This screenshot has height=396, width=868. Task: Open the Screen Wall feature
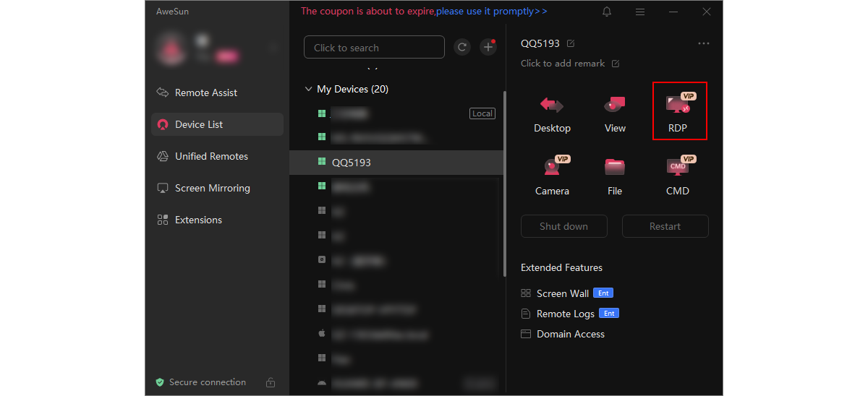coord(567,293)
